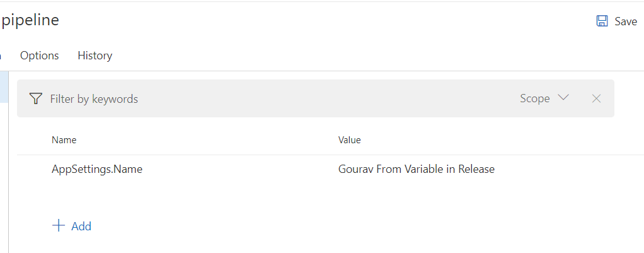Viewport: 644px width, 253px height.
Task: Sort by the Value column header
Action: point(349,140)
